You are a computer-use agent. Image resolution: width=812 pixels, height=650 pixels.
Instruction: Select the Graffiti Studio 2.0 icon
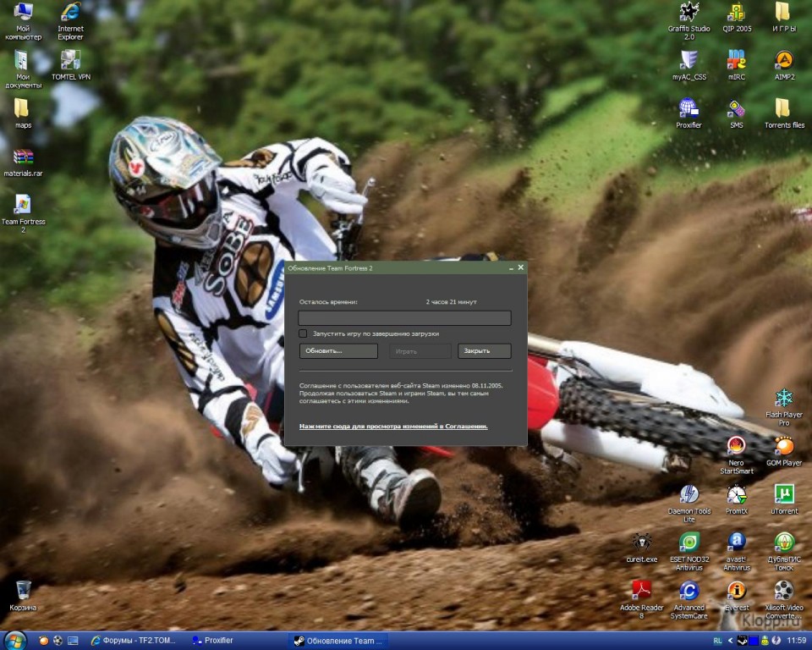pyautogui.click(x=689, y=13)
